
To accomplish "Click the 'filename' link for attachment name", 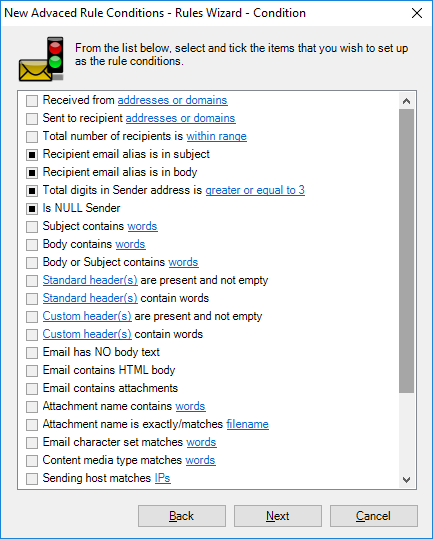I will pyautogui.click(x=247, y=424).
